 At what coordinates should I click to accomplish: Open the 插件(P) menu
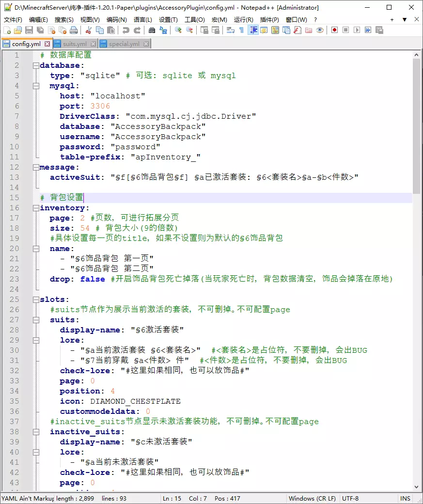[x=269, y=19]
